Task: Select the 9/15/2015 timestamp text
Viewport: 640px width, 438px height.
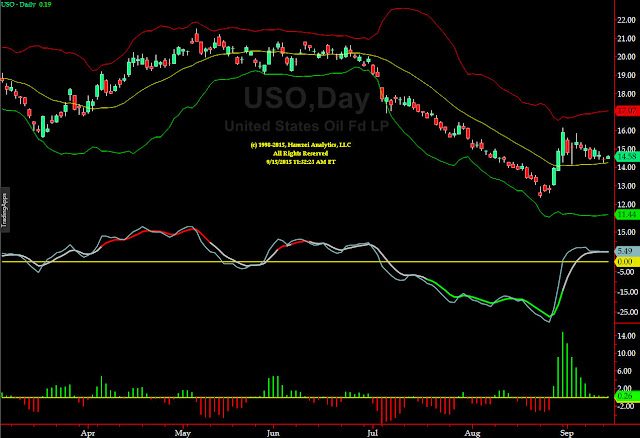Action: [x=301, y=162]
